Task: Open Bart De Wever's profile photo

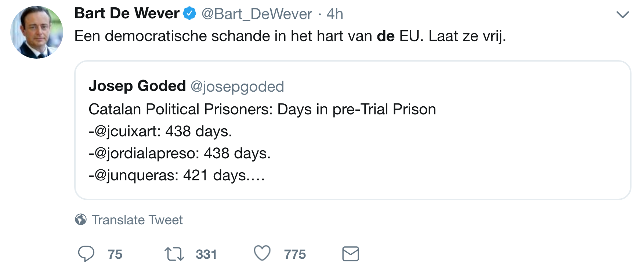Action: 37,32
